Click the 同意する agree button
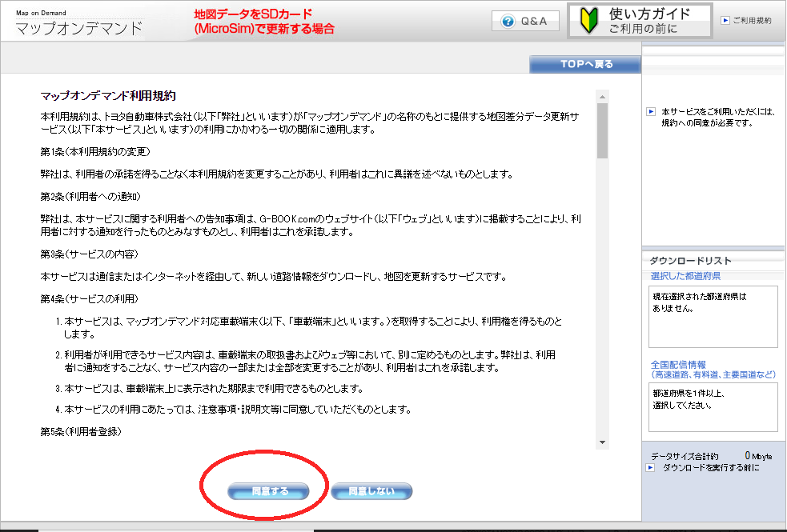 [x=268, y=491]
